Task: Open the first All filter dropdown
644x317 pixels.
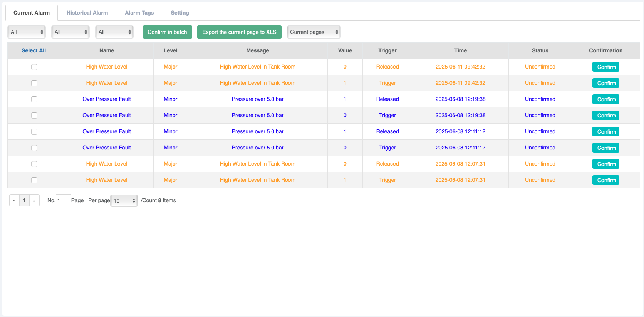Action: pos(27,32)
